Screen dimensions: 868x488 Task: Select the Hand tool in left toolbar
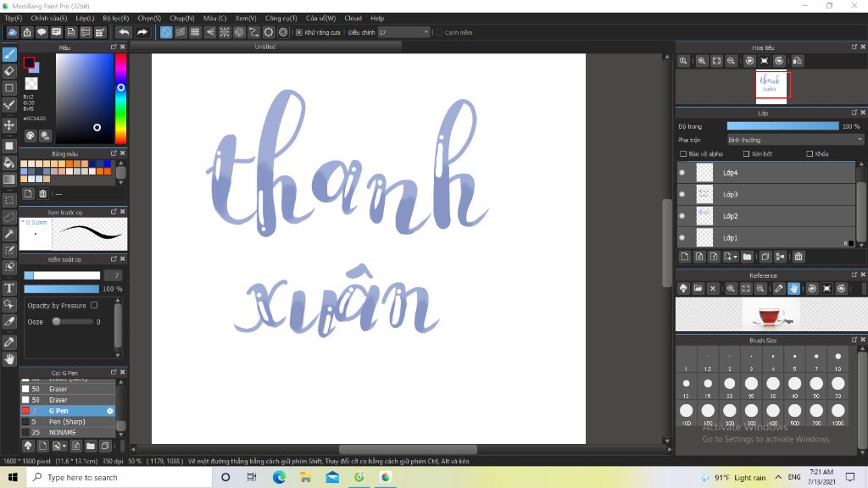tap(9, 359)
